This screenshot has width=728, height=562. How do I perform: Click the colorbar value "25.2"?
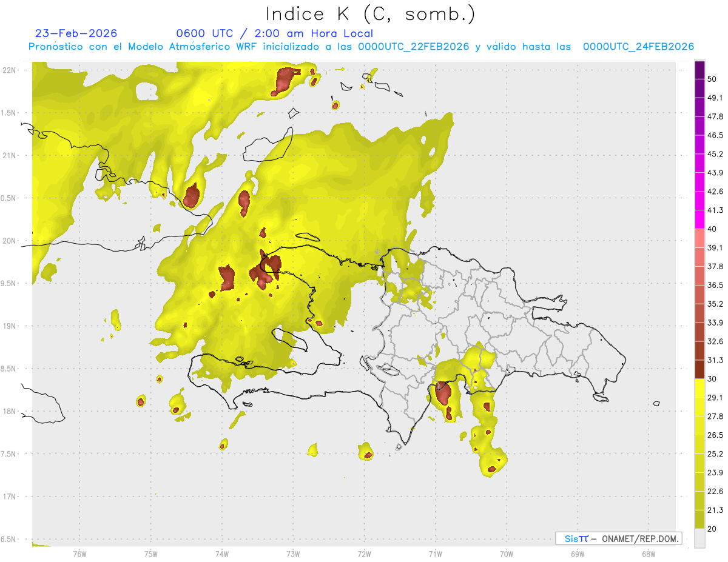(715, 453)
